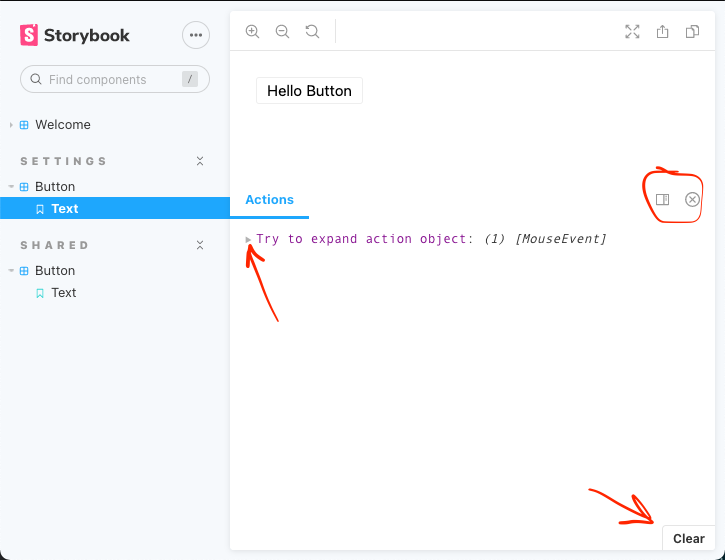Click the SHARED heading label

[54, 245]
